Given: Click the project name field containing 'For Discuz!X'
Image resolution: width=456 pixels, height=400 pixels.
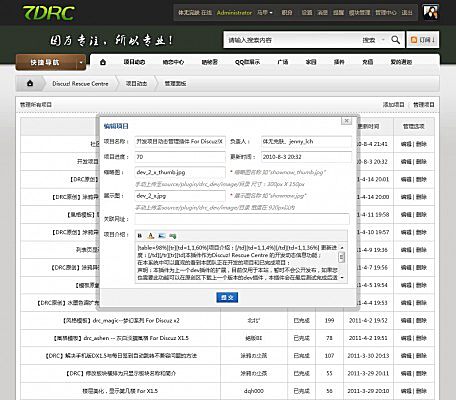Looking at the screenshot, I should click(x=180, y=141).
